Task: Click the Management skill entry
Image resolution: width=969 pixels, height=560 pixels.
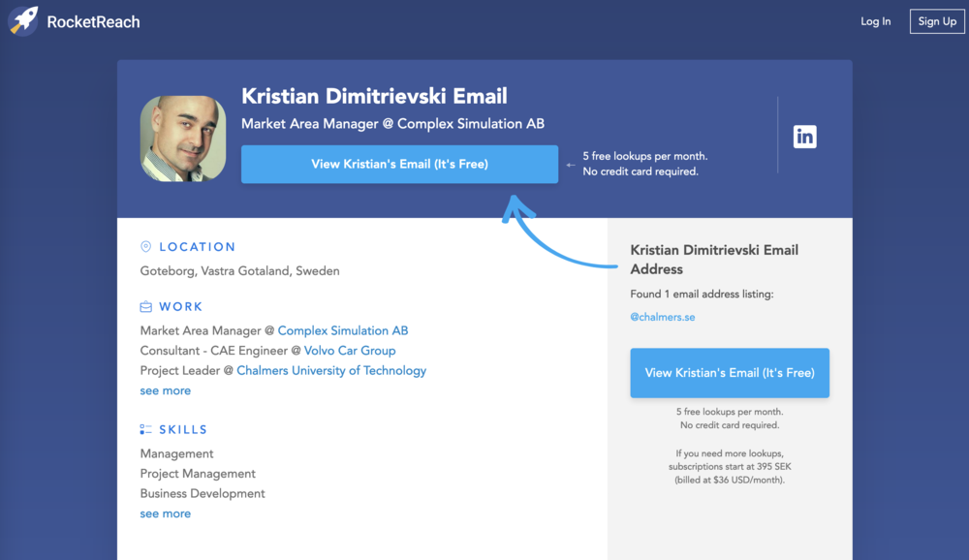Action: [x=176, y=453]
